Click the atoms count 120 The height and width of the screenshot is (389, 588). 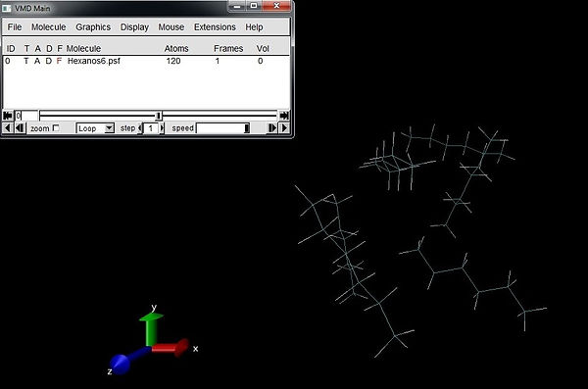coord(173,61)
